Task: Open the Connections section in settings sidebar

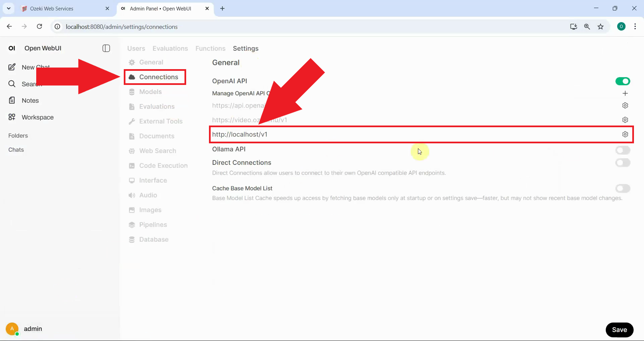Action: [155, 77]
